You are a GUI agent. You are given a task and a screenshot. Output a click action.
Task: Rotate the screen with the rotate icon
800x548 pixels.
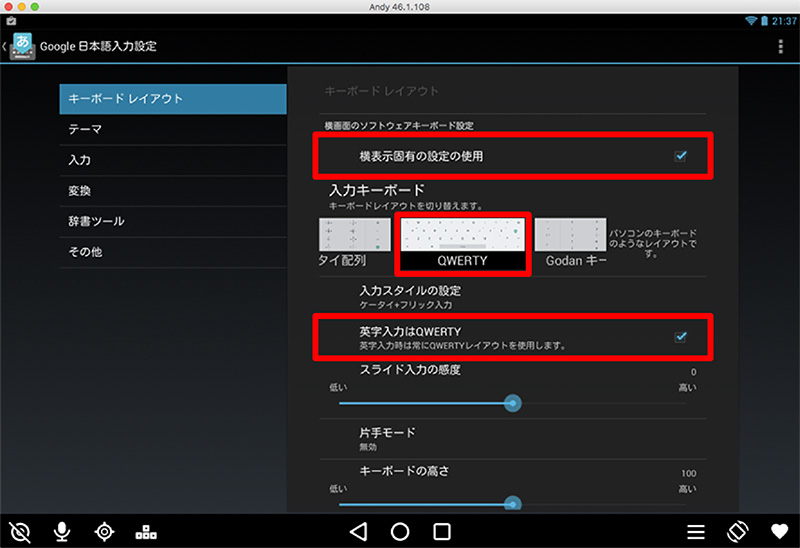pyautogui.click(x=738, y=532)
